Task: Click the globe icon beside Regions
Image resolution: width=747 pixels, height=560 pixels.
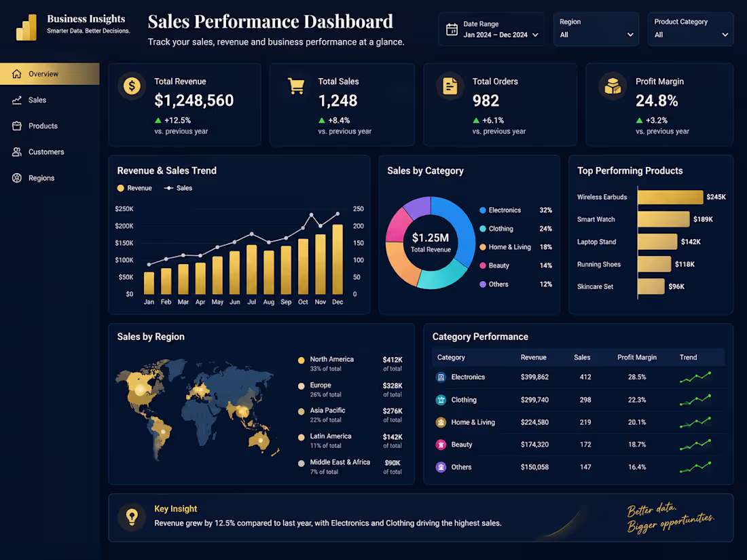Action: coord(17,178)
